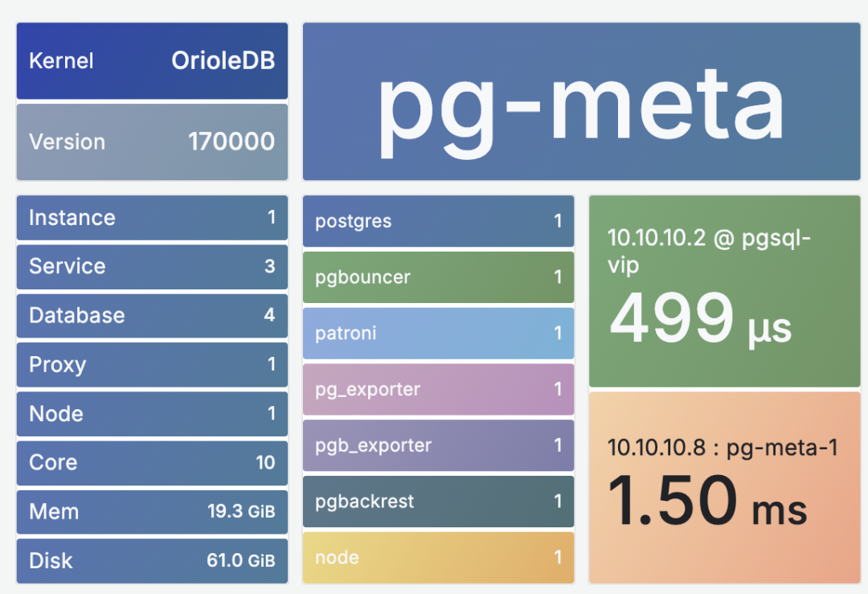Select the postgres service row
The image size is (868, 594).
point(439,221)
